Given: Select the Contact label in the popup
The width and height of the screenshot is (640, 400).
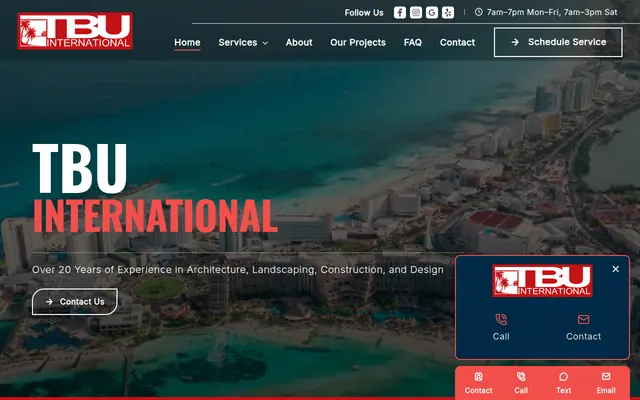Looking at the screenshot, I should click(x=583, y=336).
